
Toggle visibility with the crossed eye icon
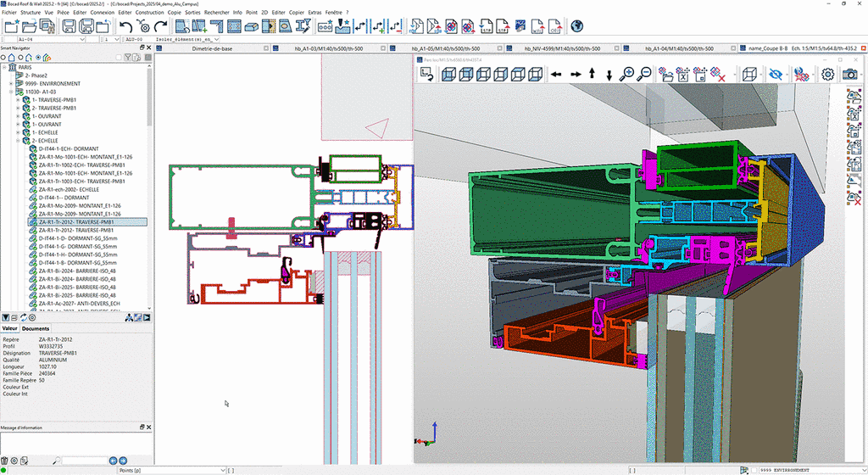[x=776, y=75]
